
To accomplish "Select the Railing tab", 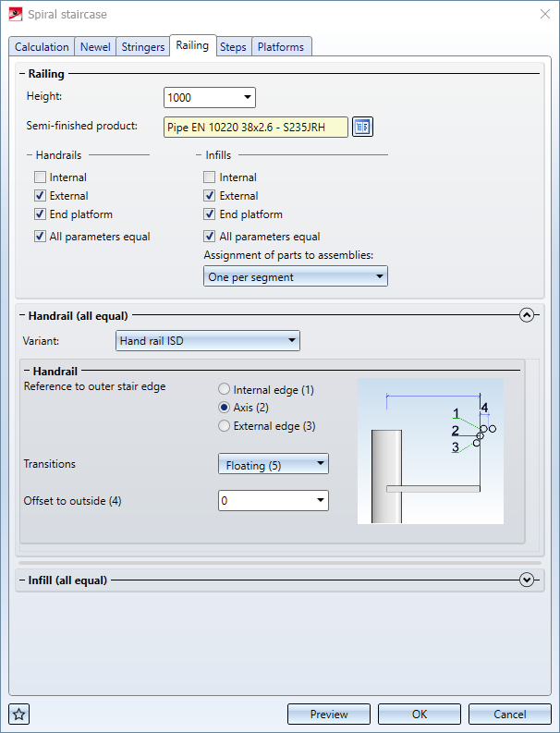I will tap(192, 45).
